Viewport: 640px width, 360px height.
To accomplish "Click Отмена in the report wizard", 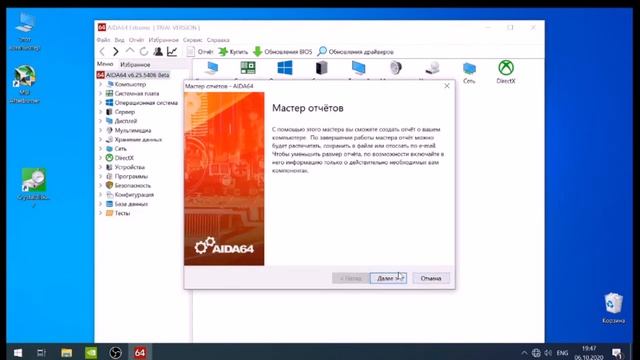I will [x=431, y=278].
